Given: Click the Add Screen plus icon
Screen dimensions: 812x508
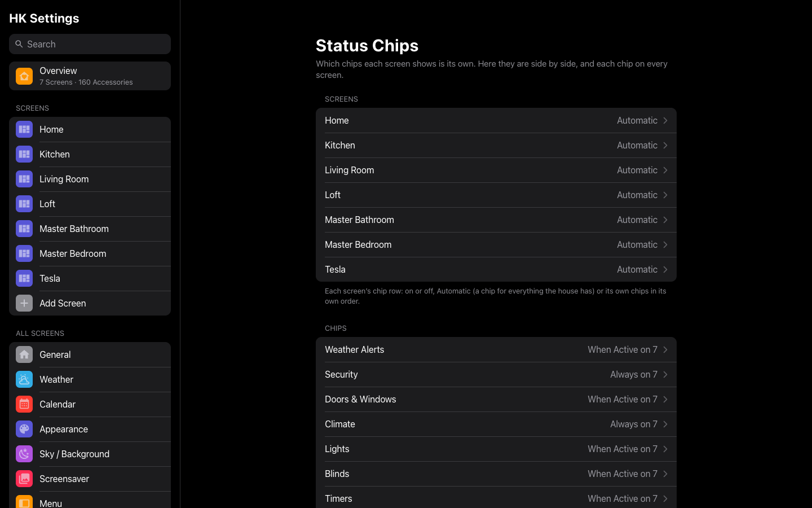Looking at the screenshot, I should tap(24, 303).
